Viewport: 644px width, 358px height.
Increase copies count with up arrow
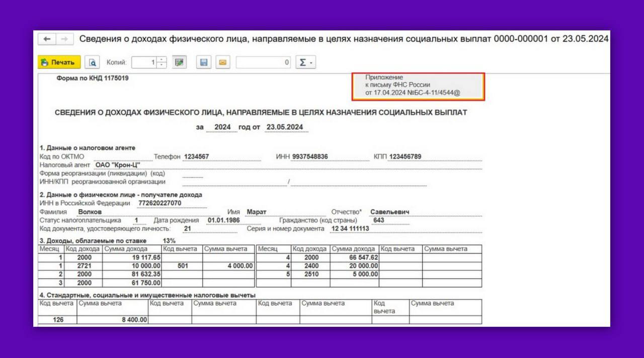tap(162, 60)
